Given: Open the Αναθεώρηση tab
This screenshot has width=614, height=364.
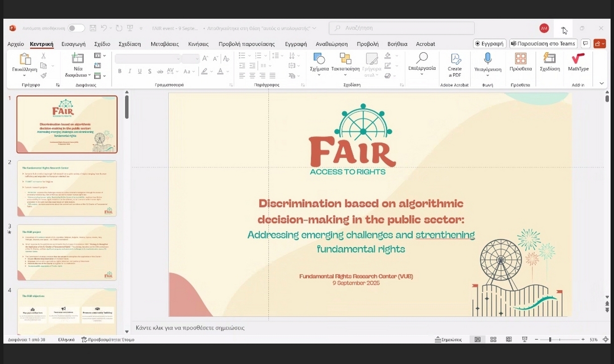Looking at the screenshot, I should [x=332, y=44].
